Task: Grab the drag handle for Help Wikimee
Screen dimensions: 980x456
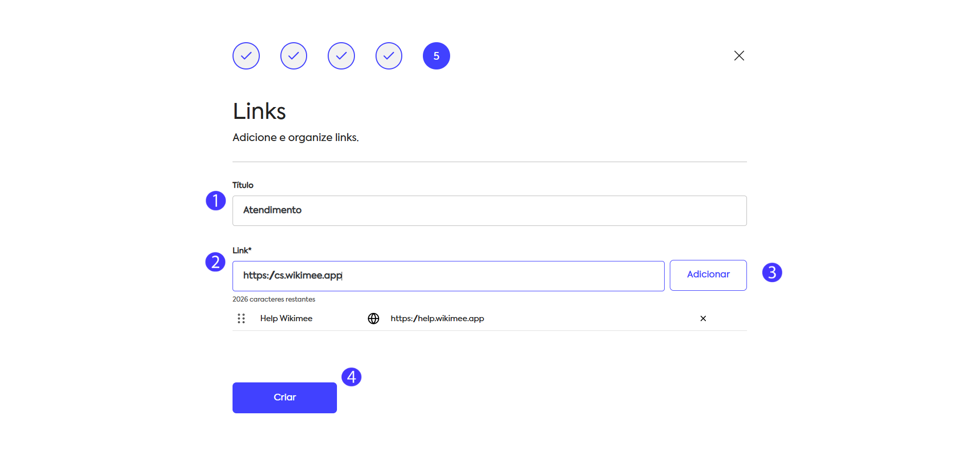Action: click(241, 319)
